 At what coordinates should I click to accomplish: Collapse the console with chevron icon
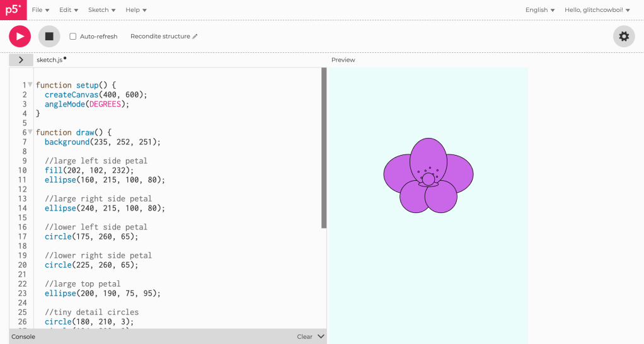321,336
